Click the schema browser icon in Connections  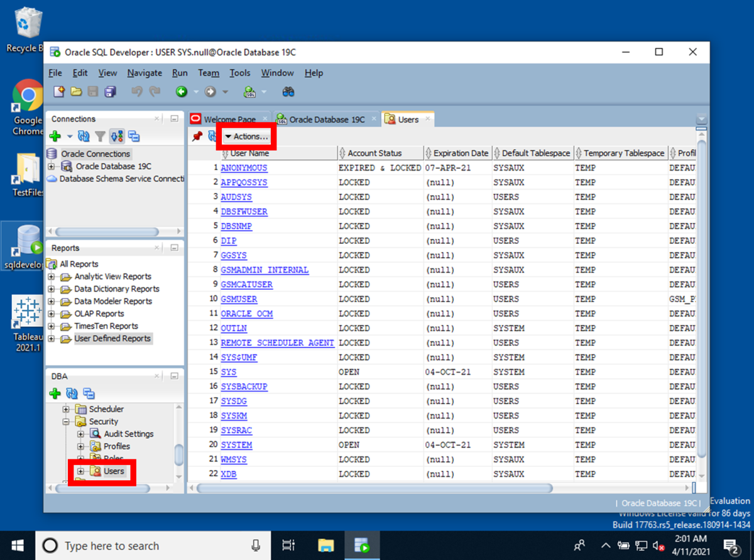(x=116, y=136)
